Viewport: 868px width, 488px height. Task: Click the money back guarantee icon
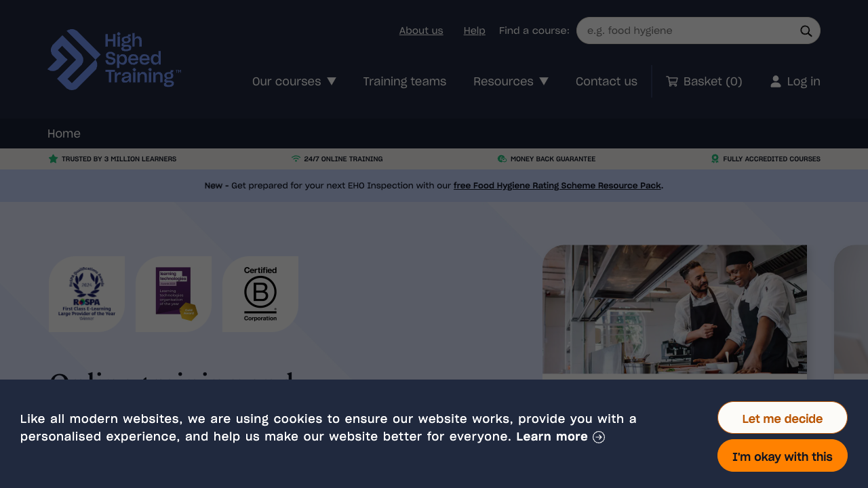click(502, 159)
